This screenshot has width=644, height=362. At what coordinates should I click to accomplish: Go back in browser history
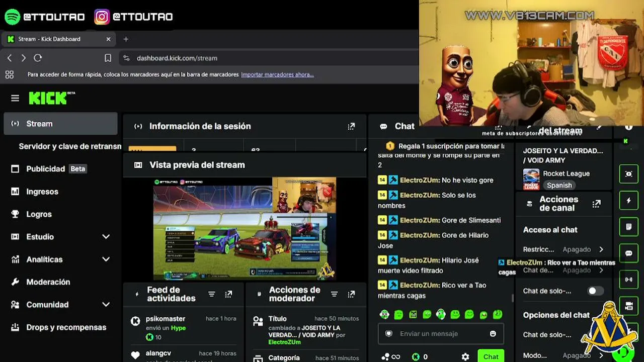pyautogui.click(x=10, y=58)
